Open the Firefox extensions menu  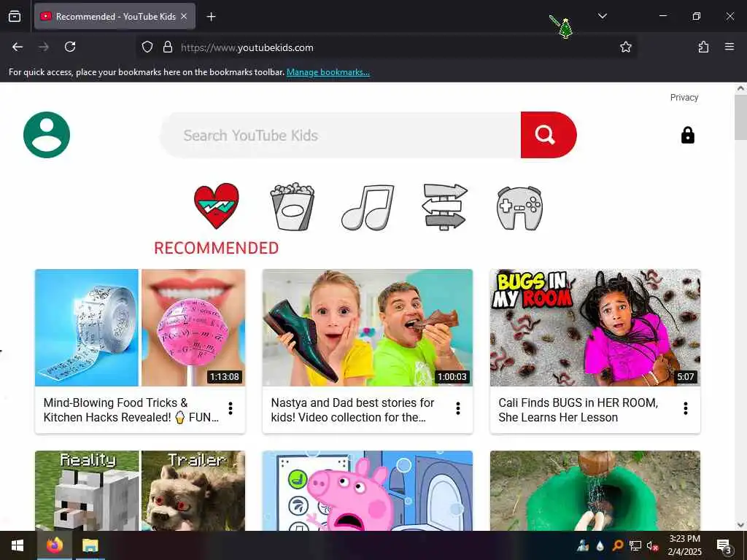pos(703,47)
